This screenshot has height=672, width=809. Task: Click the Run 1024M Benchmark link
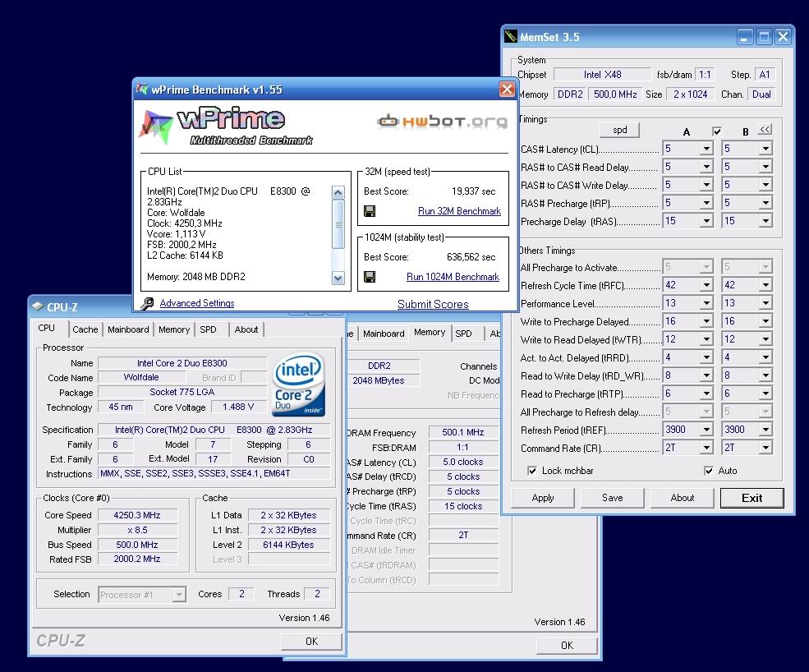[453, 277]
